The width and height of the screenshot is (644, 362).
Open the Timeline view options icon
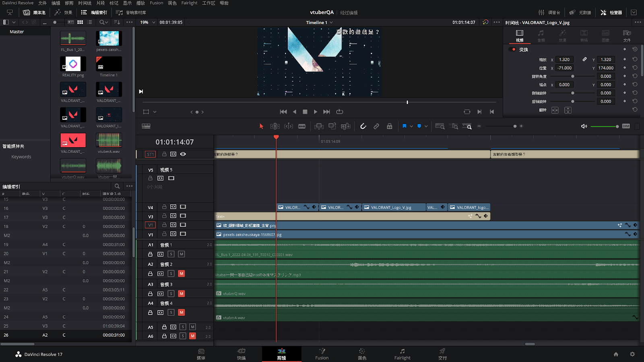click(x=146, y=126)
